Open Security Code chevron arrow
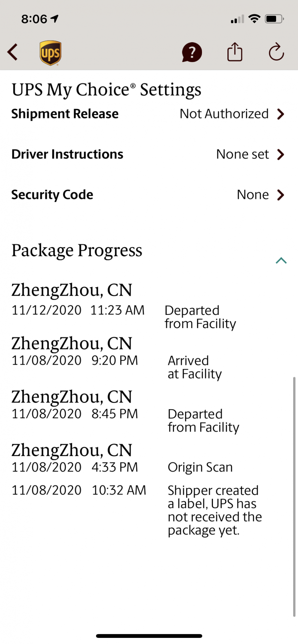Image resolution: width=298 pixels, height=644 pixels. (x=281, y=195)
